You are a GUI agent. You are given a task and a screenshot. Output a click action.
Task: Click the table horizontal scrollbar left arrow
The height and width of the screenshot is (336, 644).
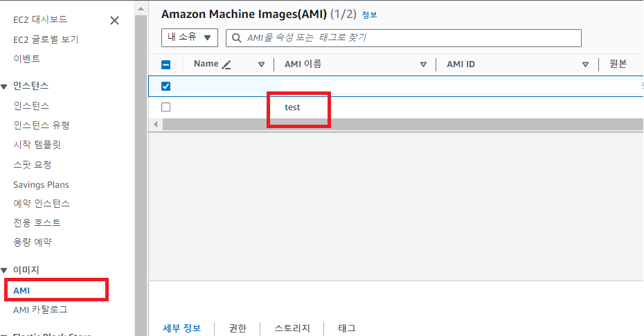(x=156, y=124)
